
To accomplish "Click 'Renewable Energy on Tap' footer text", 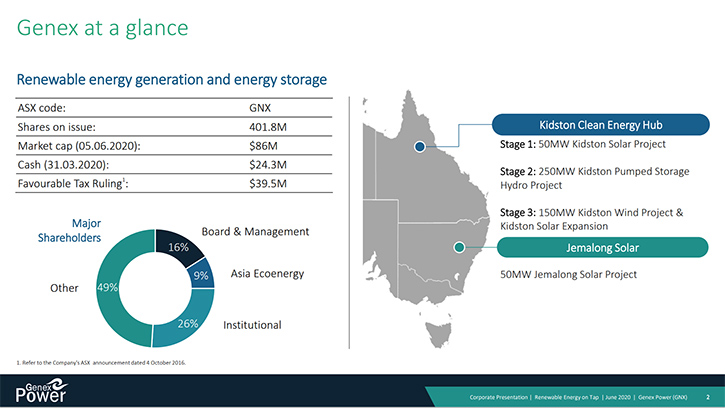I will [566, 397].
